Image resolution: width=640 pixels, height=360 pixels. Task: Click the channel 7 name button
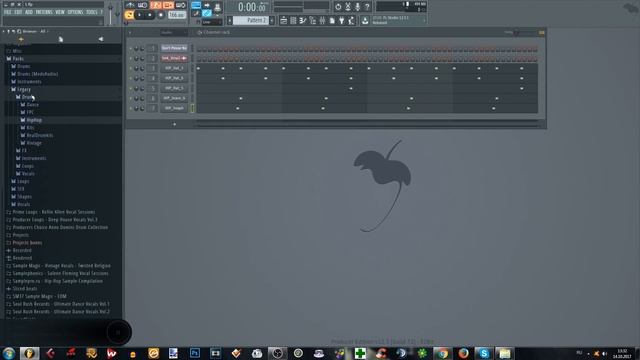click(174, 108)
